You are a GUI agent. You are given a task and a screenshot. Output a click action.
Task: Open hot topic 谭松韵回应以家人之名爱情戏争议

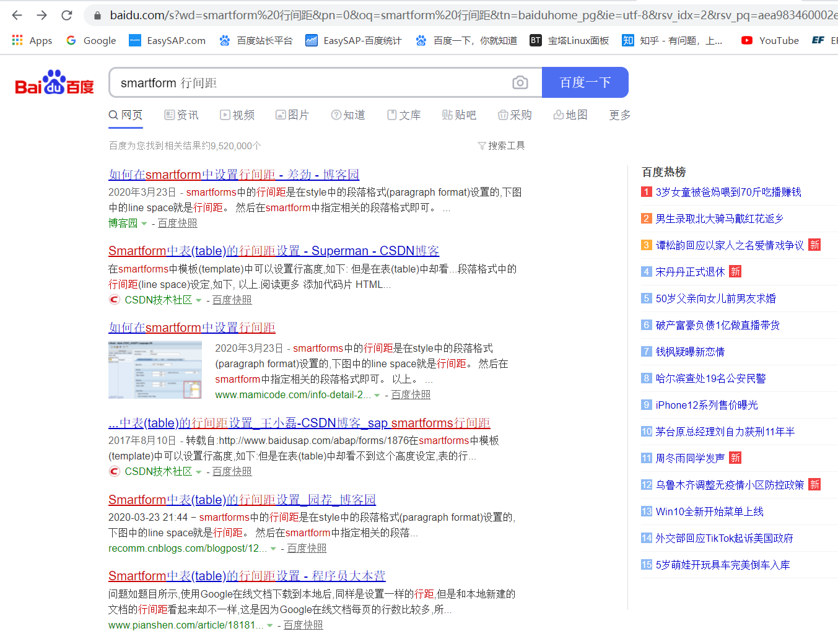pyautogui.click(x=730, y=245)
